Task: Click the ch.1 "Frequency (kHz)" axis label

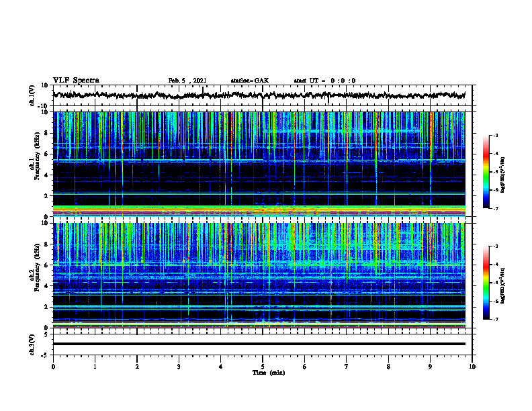Action: tap(38, 156)
